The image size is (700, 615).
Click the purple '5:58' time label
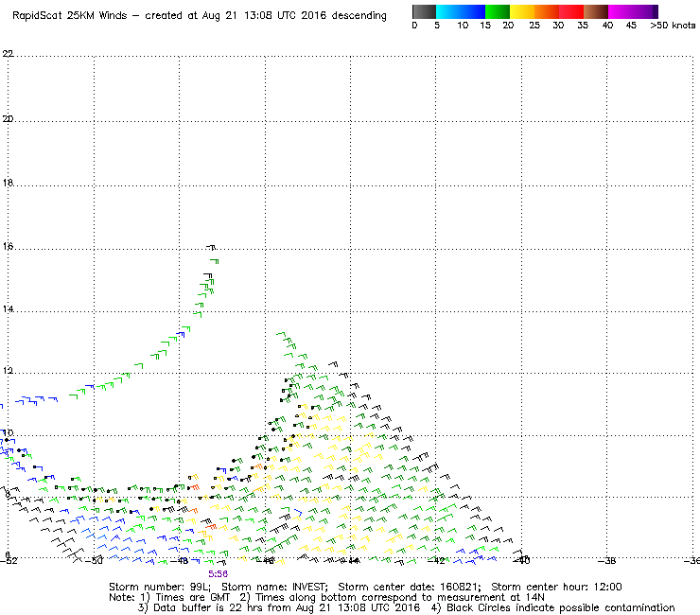point(218,574)
